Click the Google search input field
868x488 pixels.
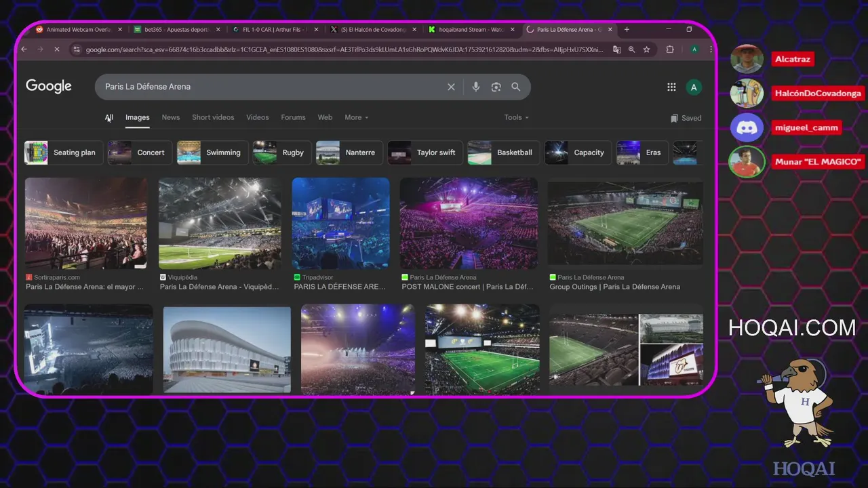[x=271, y=87]
